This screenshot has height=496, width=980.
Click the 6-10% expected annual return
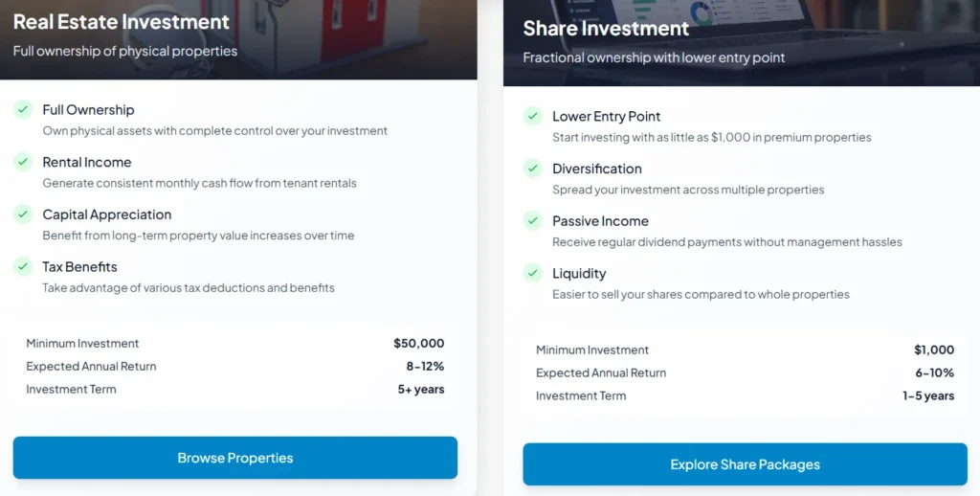(935, 372)
